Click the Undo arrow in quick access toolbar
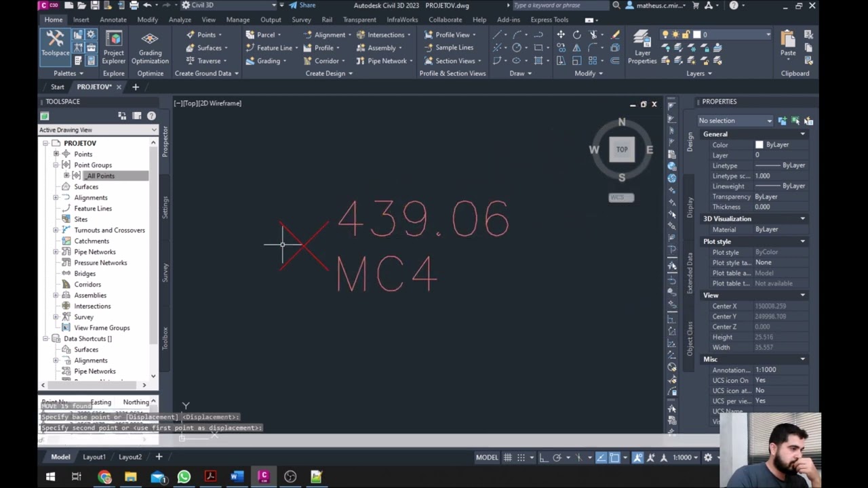 pos(147,5)
